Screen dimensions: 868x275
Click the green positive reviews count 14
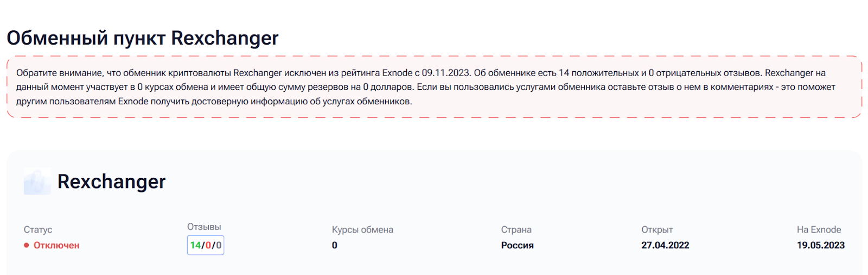pos(195,246)
